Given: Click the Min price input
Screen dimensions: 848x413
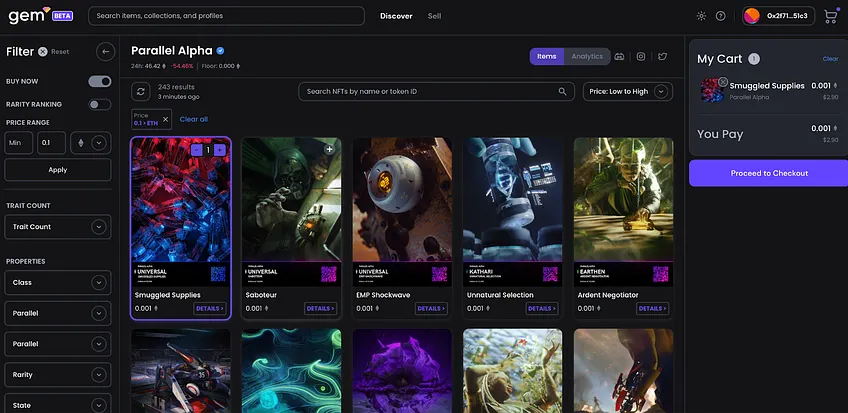Looking at the screenshot, I should [19, 143].
